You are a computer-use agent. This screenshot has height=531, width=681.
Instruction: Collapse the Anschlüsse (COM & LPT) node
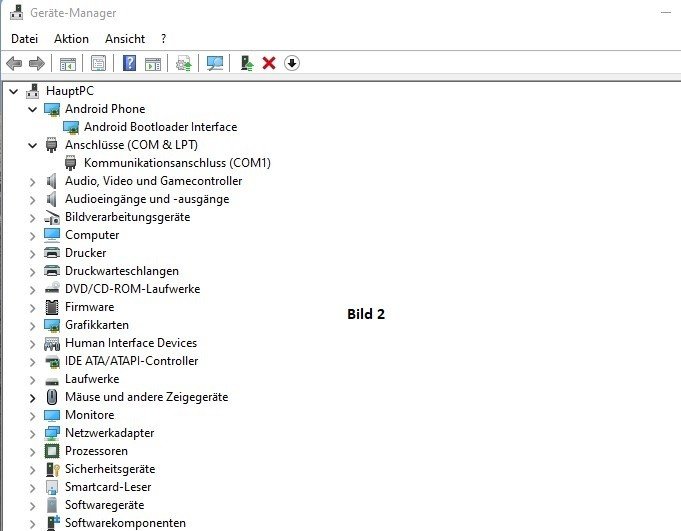[33, 145]
